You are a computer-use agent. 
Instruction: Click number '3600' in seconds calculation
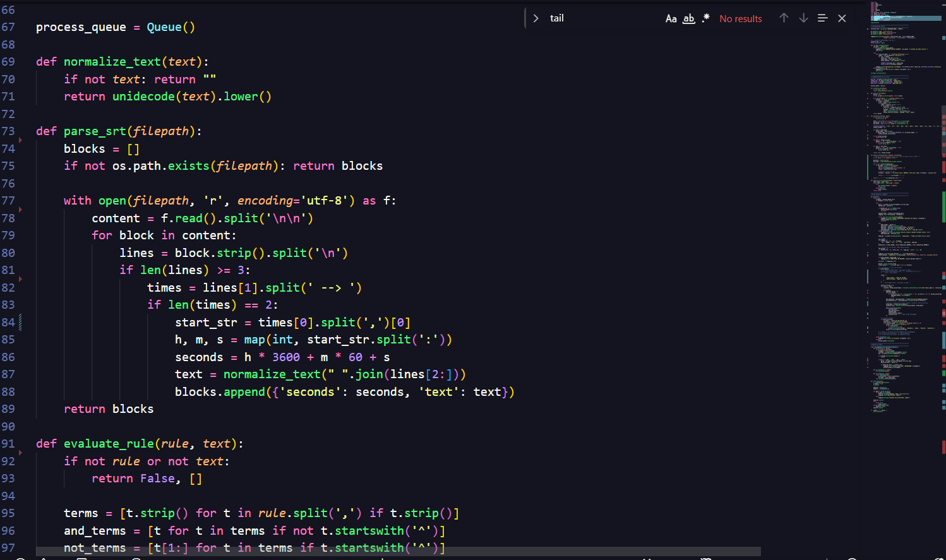(286, 357)
